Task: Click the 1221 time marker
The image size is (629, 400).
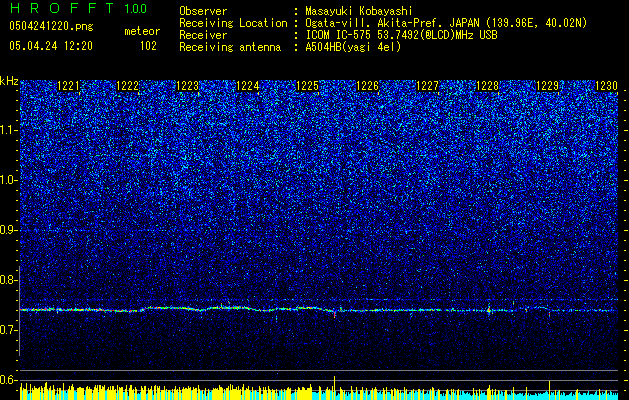Action: 69,86
